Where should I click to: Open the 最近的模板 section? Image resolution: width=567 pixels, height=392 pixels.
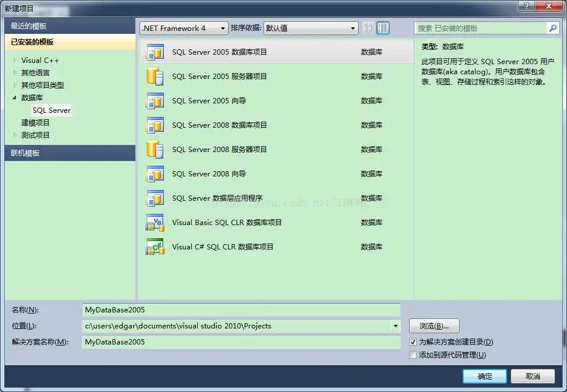(70, 26)
